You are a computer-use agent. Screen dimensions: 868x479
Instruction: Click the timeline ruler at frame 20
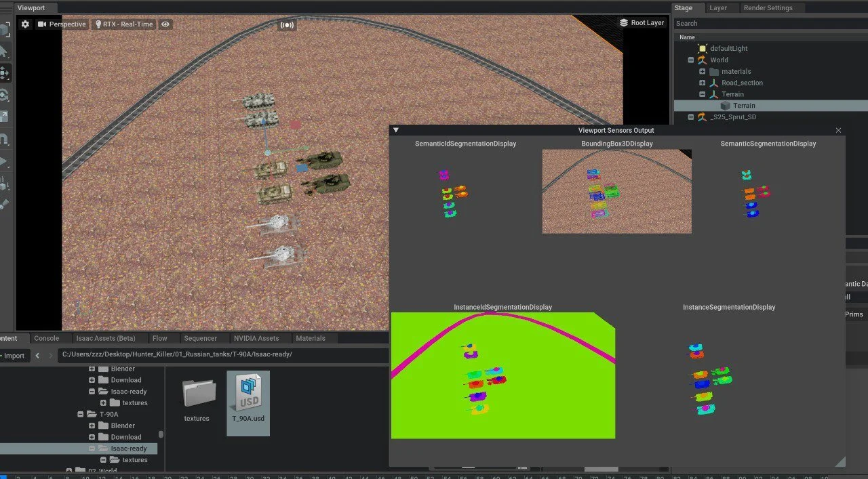point(167,476)
